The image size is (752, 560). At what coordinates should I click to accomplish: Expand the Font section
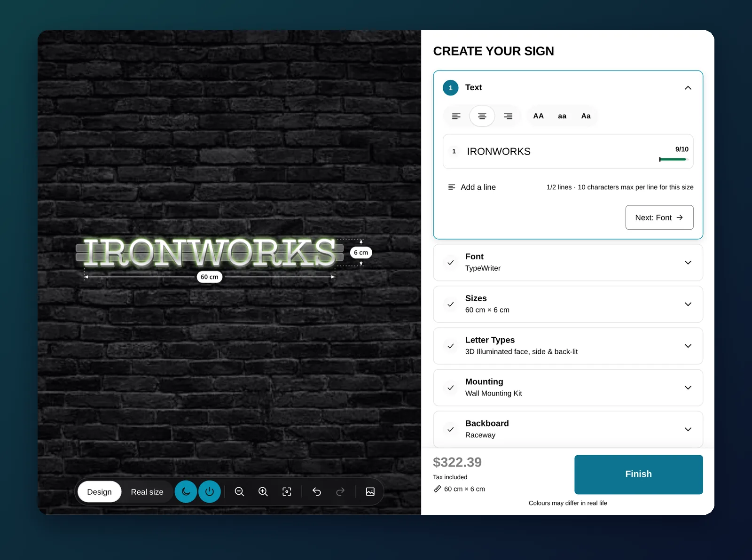(x=568, y=263)
